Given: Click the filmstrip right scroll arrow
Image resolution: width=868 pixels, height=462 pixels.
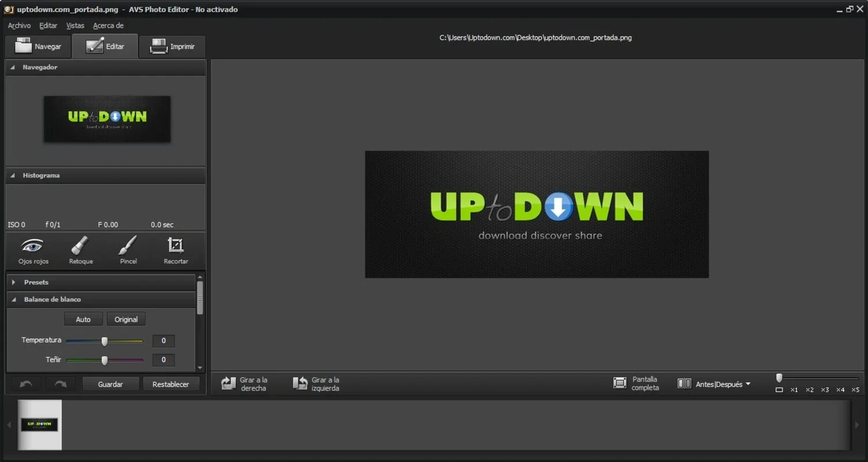Looking at the screenshot, I should pyautogui.click(x=857, y=424).
